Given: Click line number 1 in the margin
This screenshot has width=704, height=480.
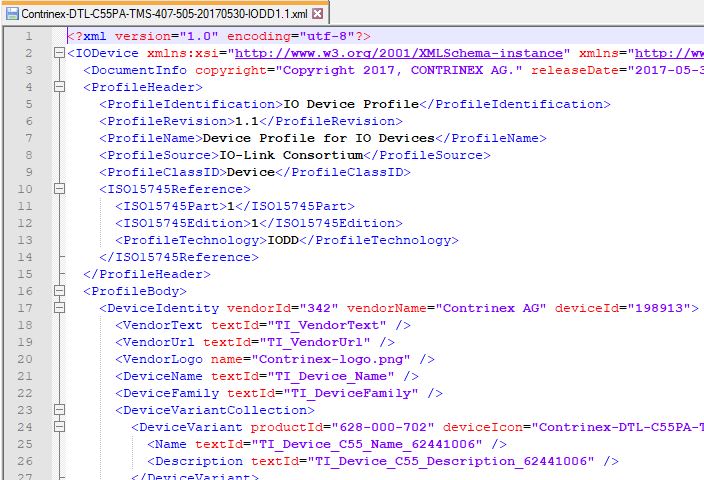Looking at the screenshot, I should coord(29,36).
